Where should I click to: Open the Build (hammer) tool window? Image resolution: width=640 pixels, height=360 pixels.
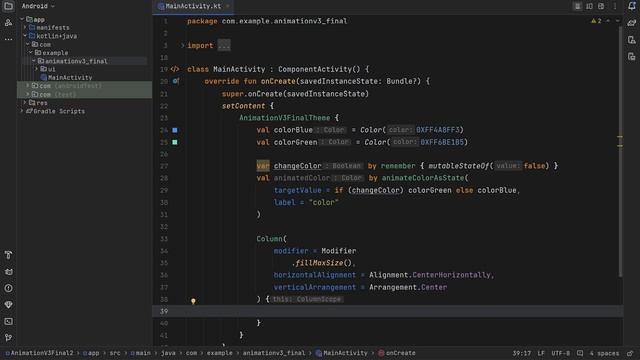coord(8,255)
